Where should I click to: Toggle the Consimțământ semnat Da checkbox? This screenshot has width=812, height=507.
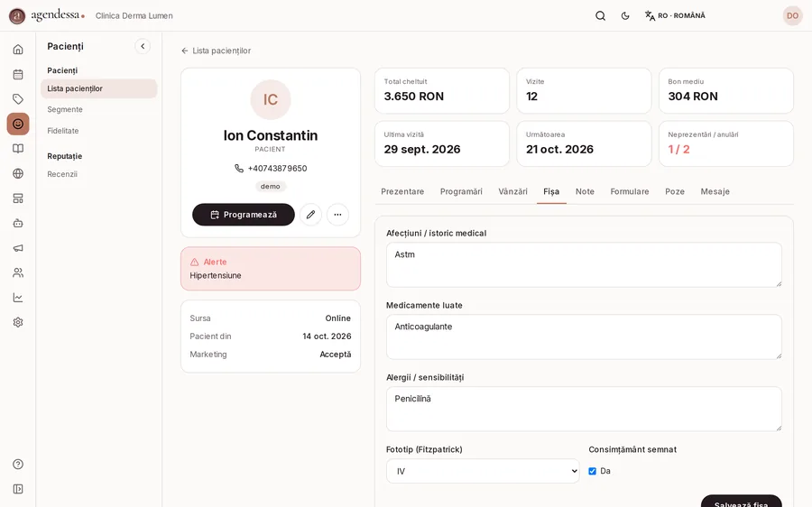point(593,471)
